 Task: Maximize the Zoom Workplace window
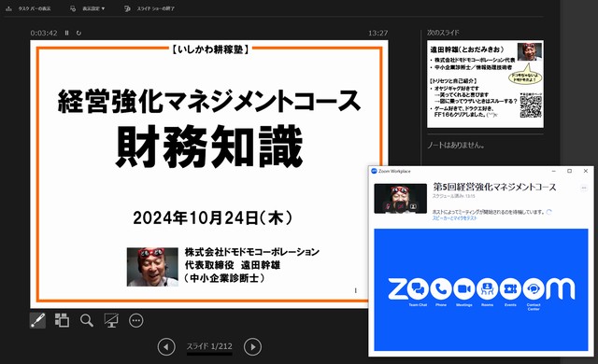(x=569, y=171)
